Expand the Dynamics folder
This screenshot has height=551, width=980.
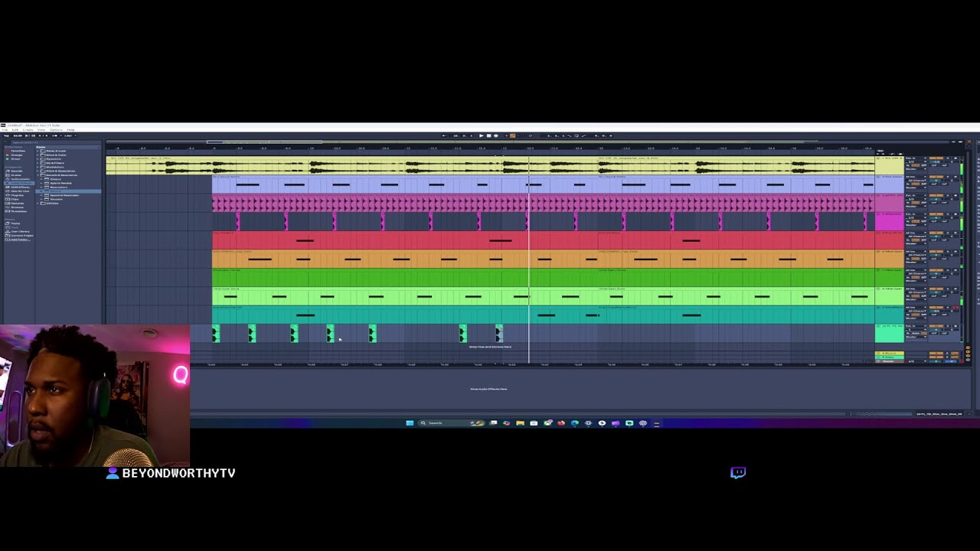[x=38, y=159]
